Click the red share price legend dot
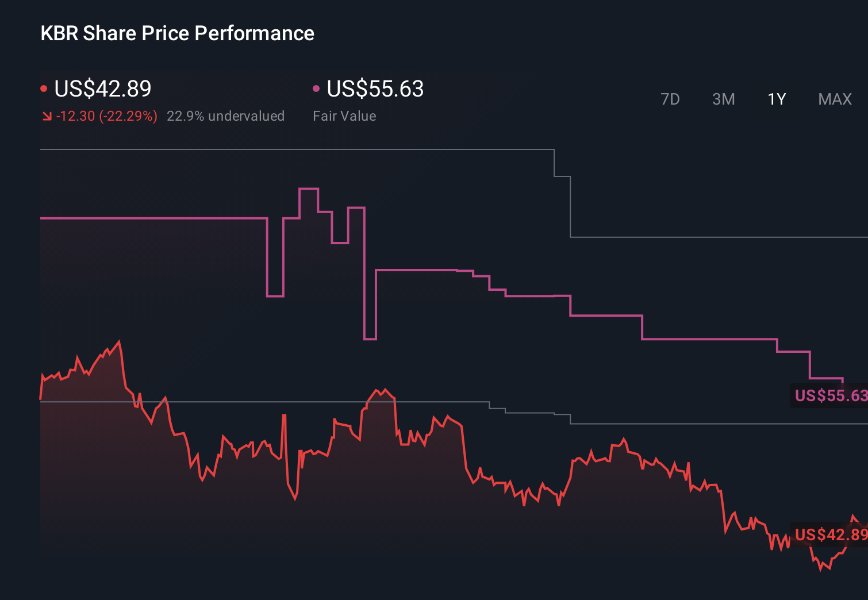 [x=44, y=88]
